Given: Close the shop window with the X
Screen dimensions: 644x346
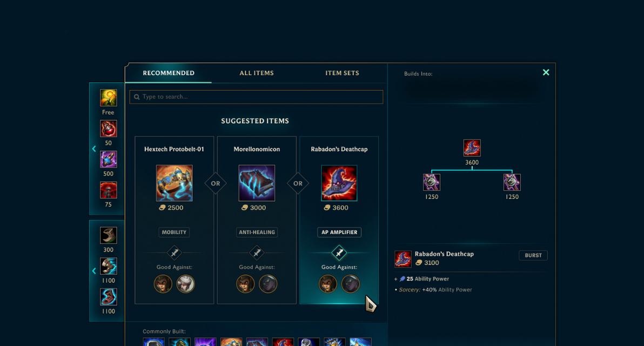Looking at the screenshot, I should coord(546,72).
